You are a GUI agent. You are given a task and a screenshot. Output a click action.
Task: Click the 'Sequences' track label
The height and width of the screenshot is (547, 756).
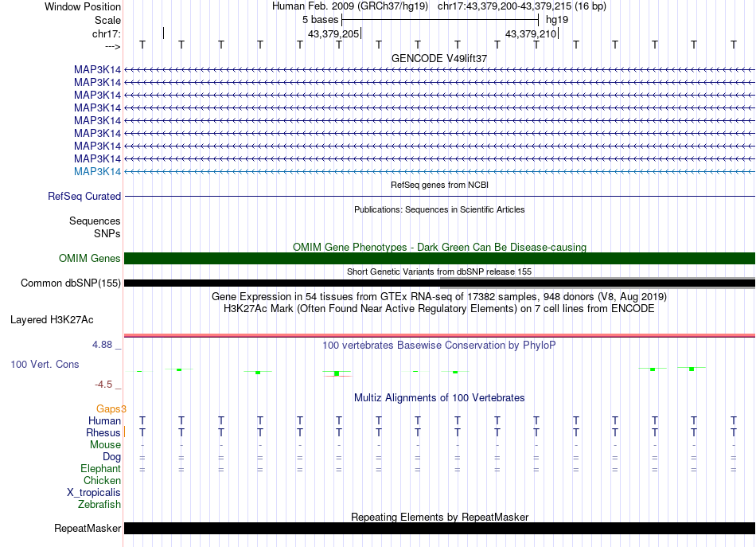coord(95,221)
